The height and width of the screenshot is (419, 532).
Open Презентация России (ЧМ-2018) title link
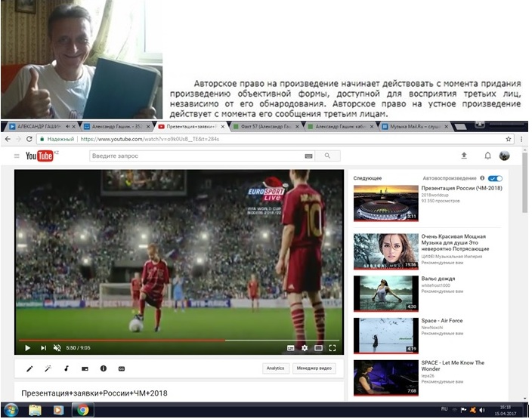462,188
